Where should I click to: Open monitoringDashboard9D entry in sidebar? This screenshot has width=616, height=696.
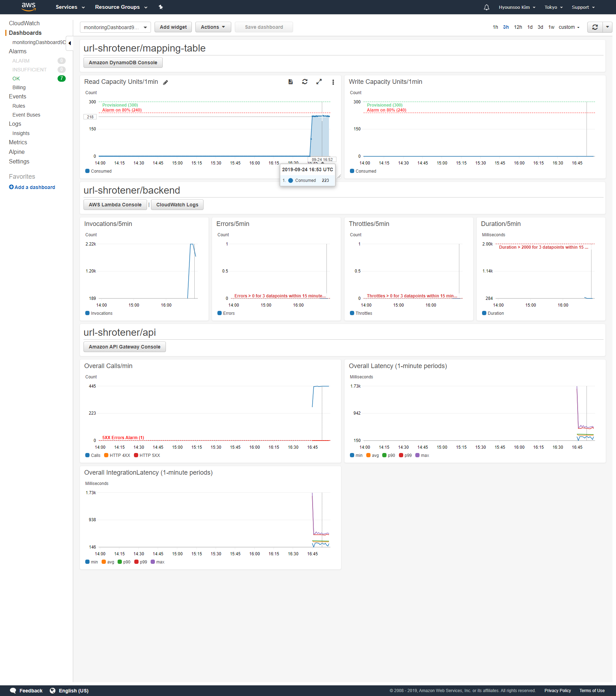click(39, 42)
